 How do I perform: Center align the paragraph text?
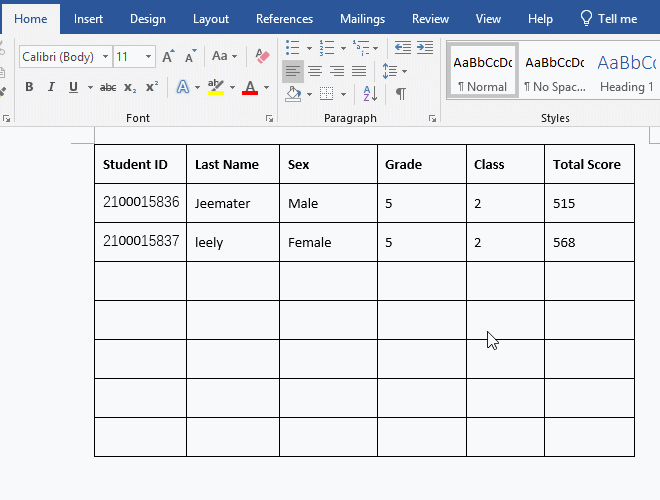pyautogui.click(x=315, y=71)
